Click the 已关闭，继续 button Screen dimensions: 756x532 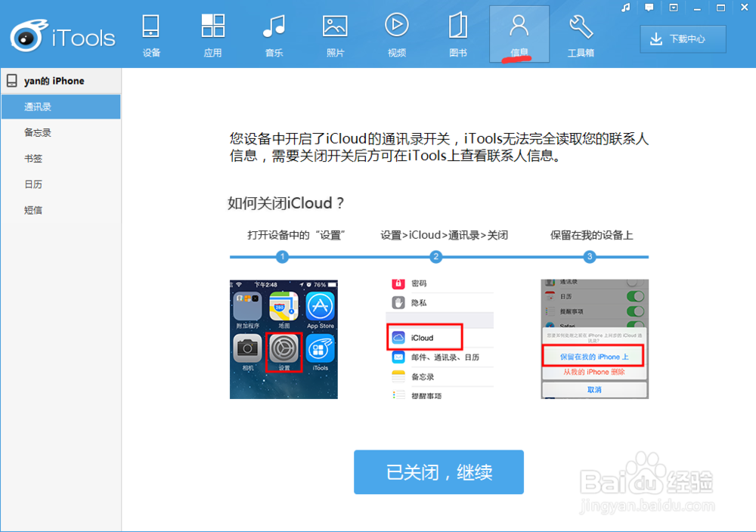coord(438,472)
